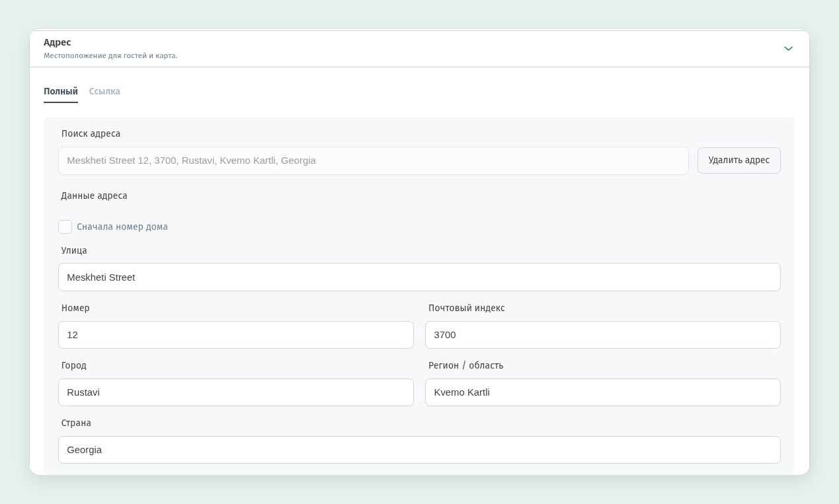This screenshot has width=839, height=504.
Task: Collapse the Адрес section with the chevron
Action: (788, 49)
